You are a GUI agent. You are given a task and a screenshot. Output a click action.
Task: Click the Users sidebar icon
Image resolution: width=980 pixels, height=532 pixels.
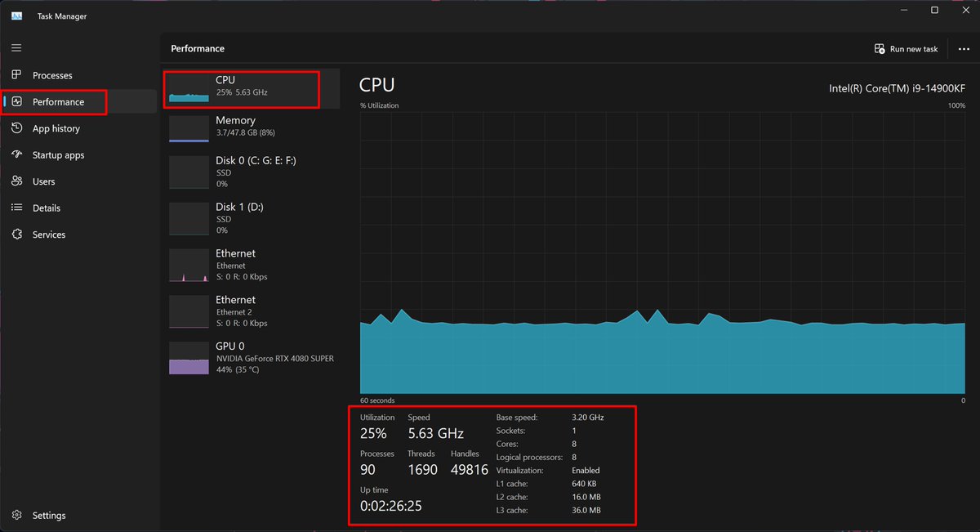16,181
